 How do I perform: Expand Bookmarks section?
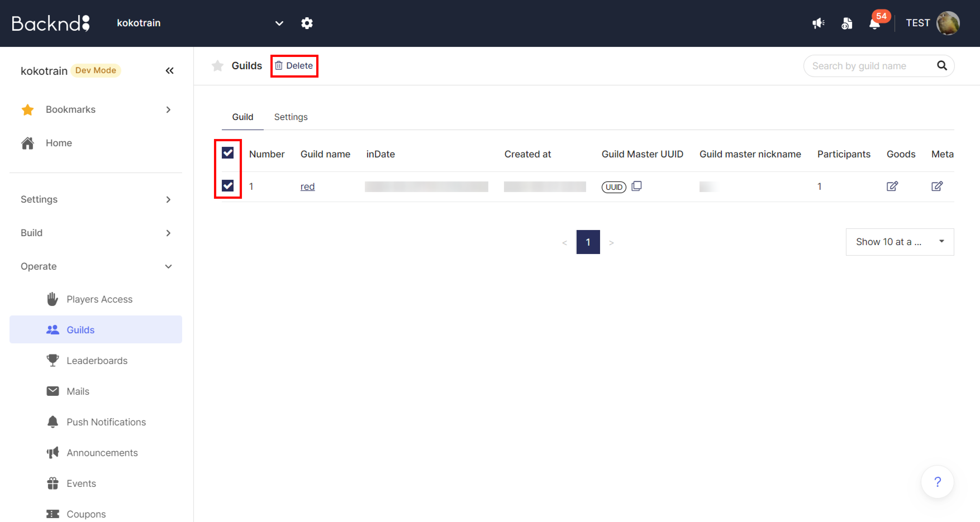click(96, 110)
